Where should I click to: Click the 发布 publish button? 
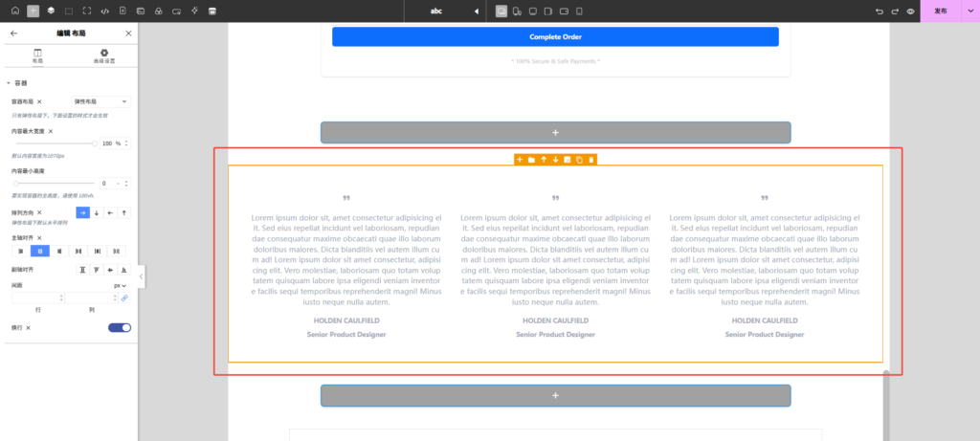click(941, 11)
